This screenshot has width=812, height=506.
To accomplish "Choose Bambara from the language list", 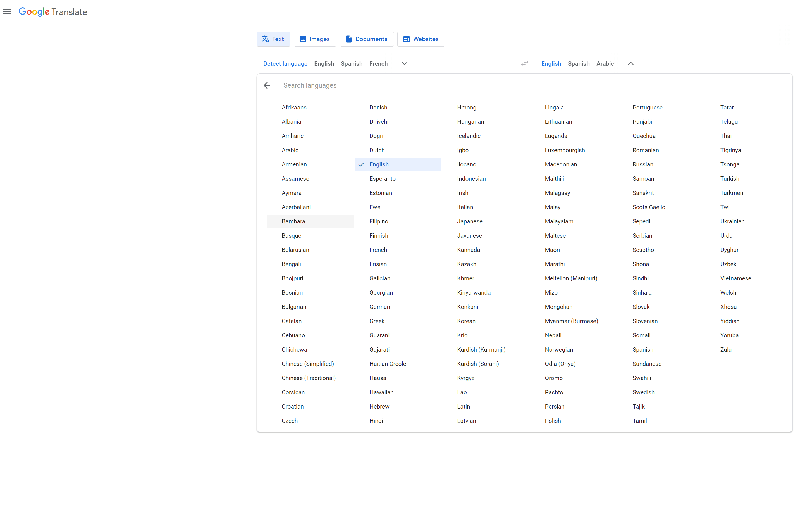I will pyautogui.click(x=310, y=221).
